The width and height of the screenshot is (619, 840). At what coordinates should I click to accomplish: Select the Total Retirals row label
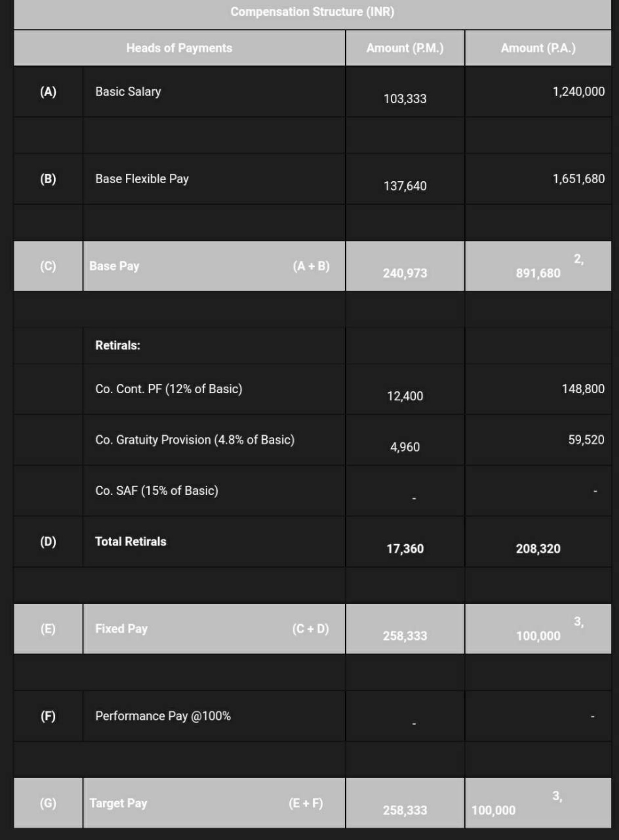click(x=131, y=541)
